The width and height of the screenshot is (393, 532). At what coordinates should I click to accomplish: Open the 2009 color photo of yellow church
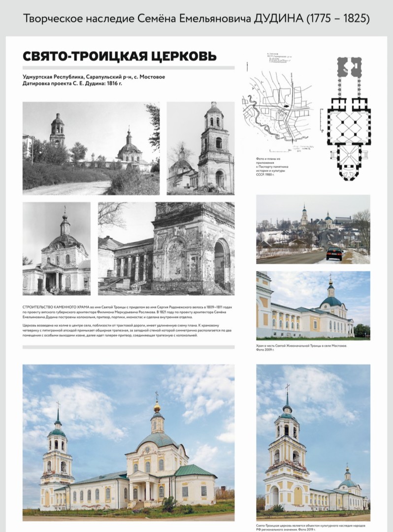coord(313,305)
